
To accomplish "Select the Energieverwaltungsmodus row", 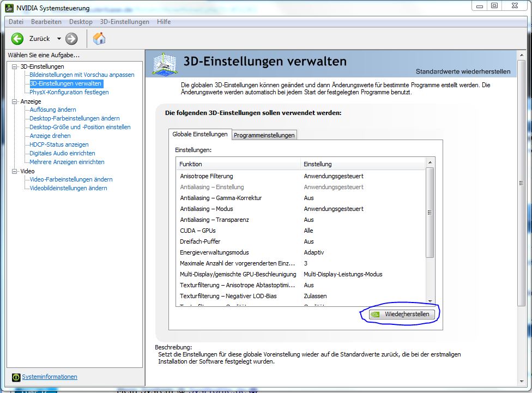I will click(300, 252).
